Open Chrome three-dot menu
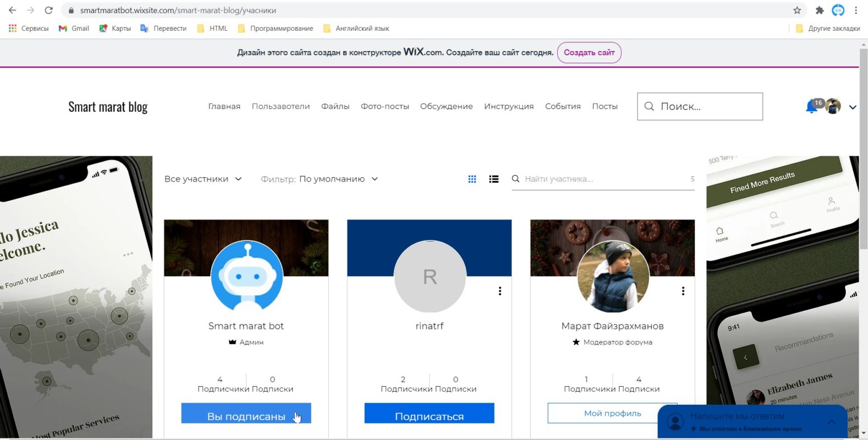868x440 pixels. [856, 10]
